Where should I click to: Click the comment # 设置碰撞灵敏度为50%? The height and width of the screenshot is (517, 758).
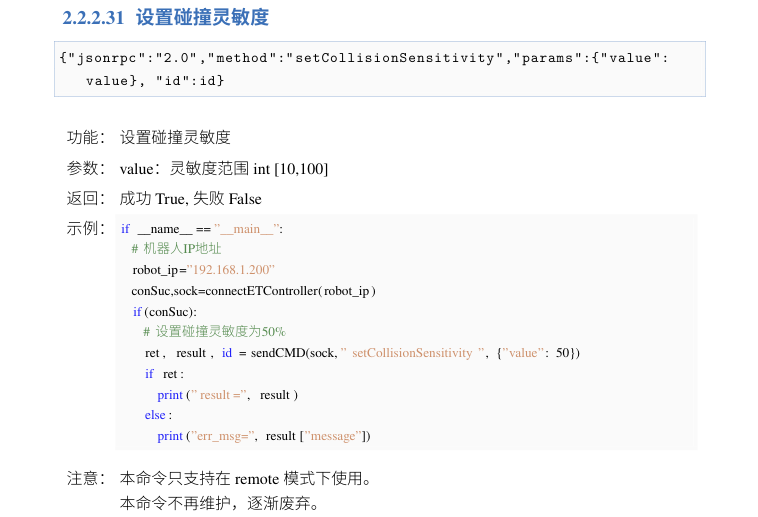pyautogui.click(x=214, y=332)
